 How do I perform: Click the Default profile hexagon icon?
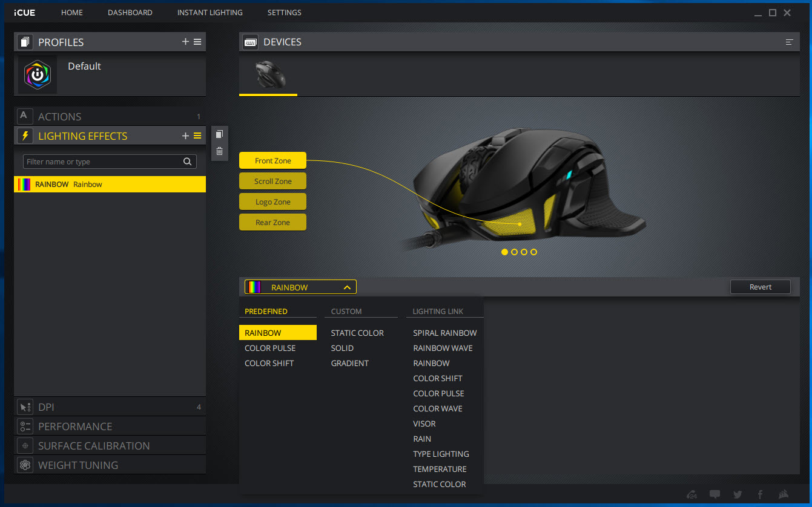point(37,74)
